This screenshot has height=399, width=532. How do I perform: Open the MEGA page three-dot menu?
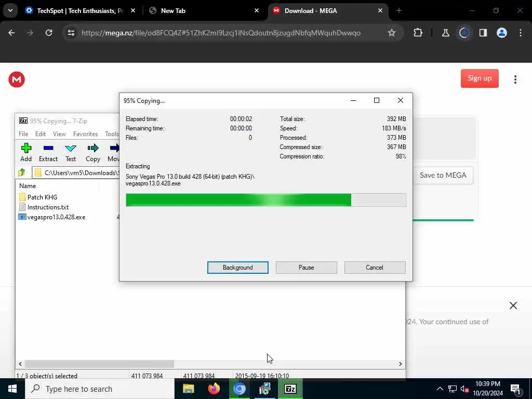pyautogui.click(x=515, y=79)
